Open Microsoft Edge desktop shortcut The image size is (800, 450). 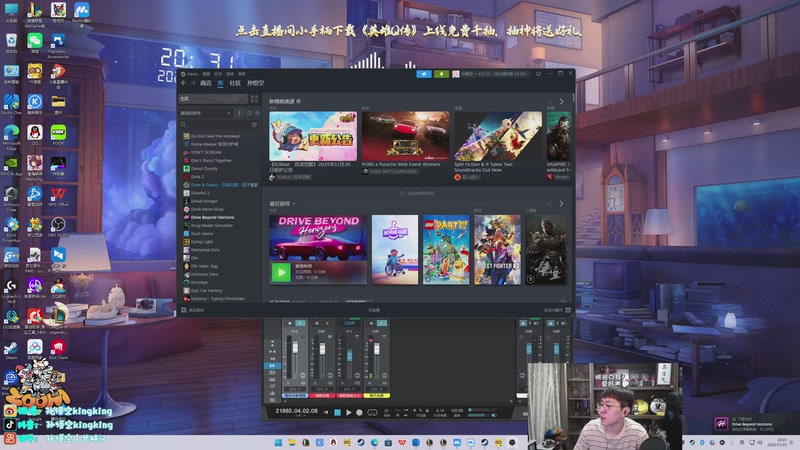pos(11,135)
